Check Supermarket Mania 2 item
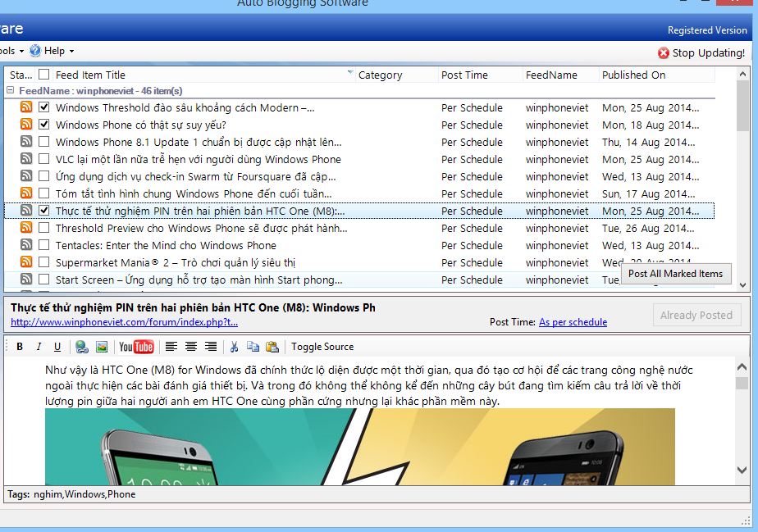This screenshot has height=532, width=758. 44,262
